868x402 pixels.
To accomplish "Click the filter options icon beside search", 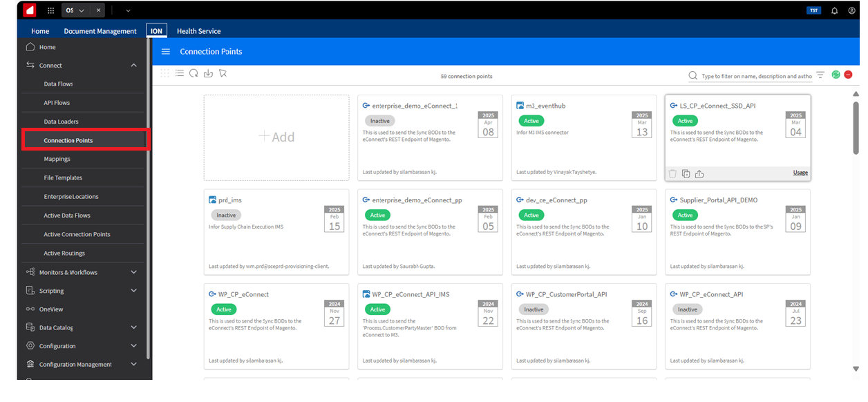I will point(820,75).
